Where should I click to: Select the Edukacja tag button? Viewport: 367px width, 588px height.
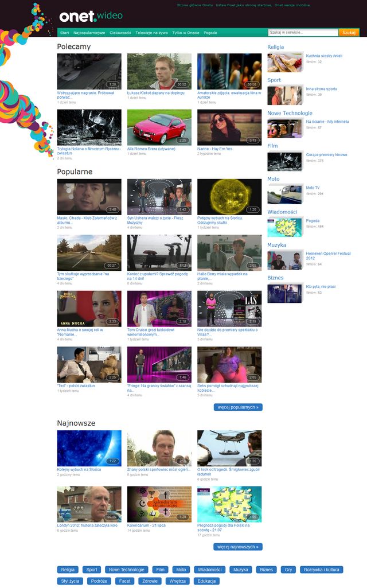(x=206, y=581)
